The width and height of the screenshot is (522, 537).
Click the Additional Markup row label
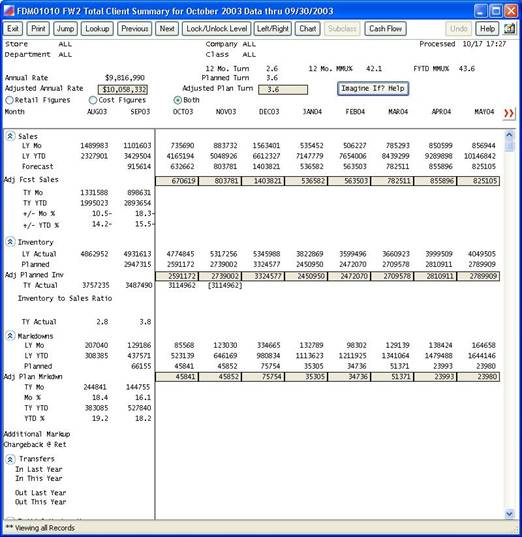click(37, 434)
